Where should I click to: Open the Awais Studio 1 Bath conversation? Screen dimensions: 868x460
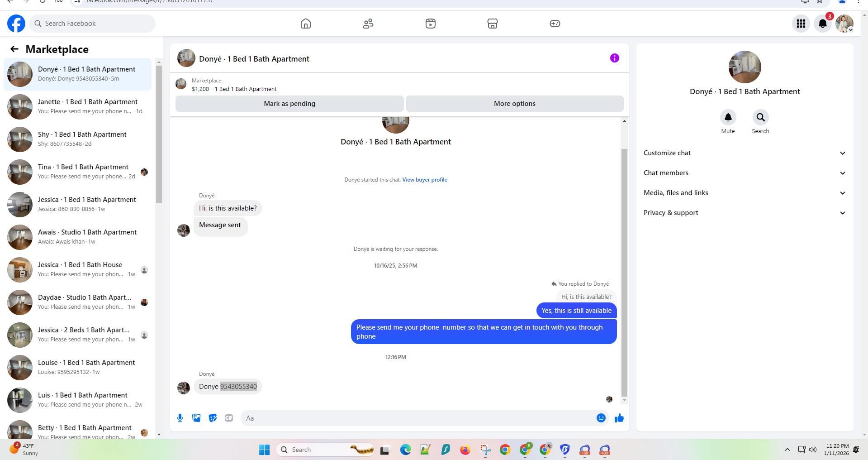(78, 237)
